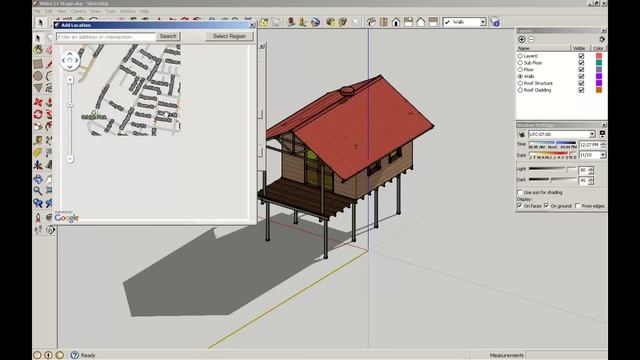
Task: Switch to Front view house icon
Action: [x=396, y=22]
